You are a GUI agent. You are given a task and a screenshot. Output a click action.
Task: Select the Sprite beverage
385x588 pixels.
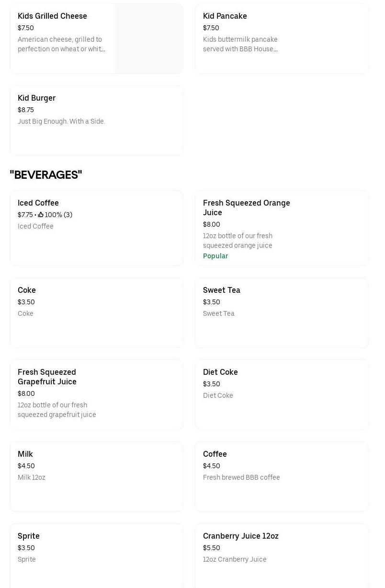[x=29, y=536]
